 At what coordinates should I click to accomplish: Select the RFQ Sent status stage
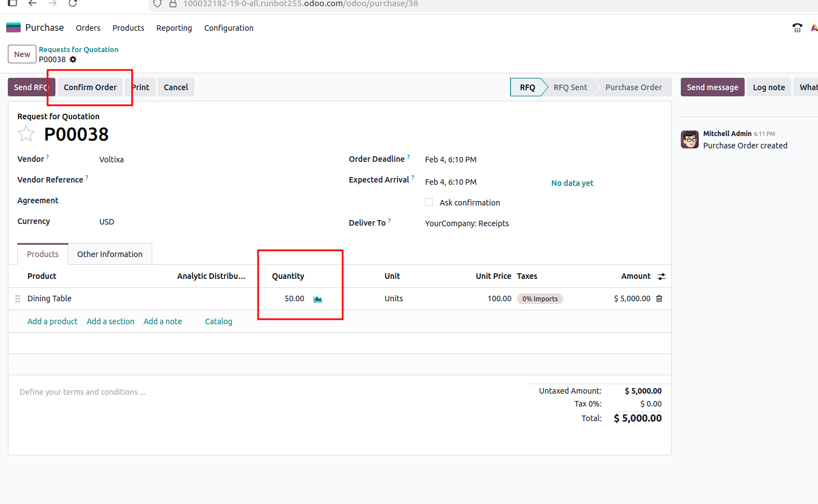pos(570,87)
